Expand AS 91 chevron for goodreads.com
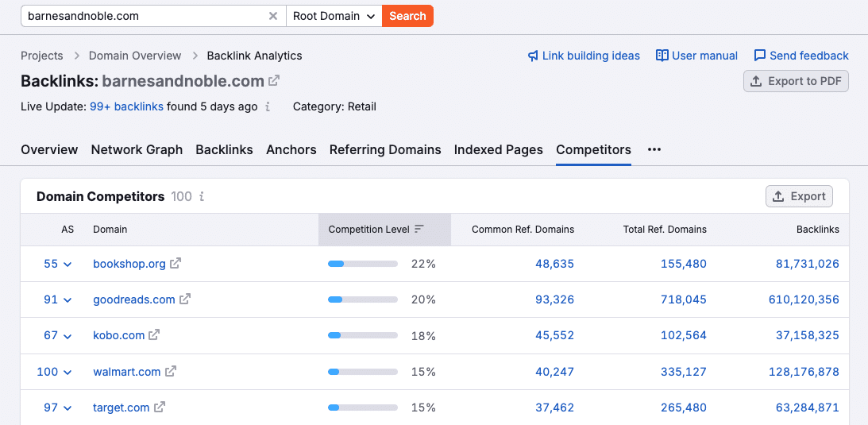Screen dimensions: 868x425 coord(68,300)
